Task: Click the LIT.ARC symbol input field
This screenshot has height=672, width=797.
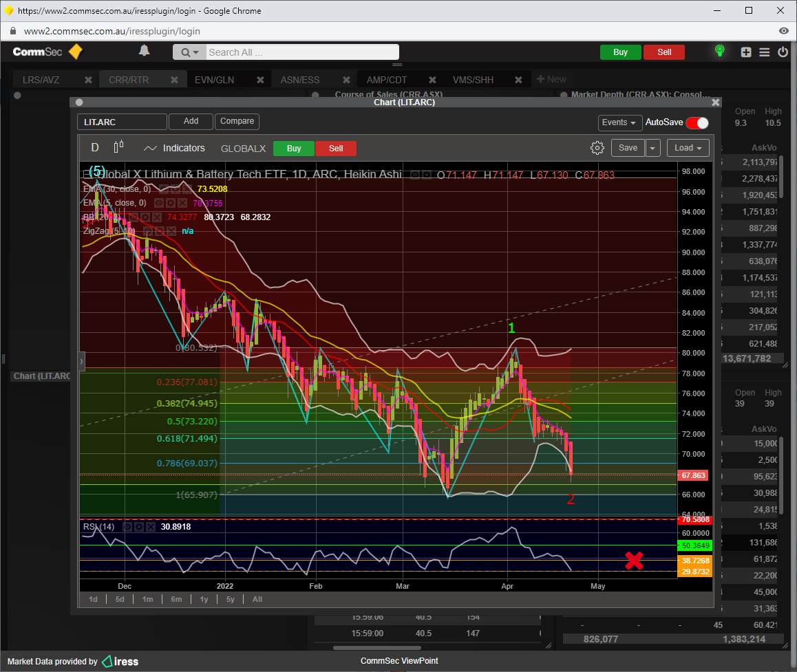Action: (x=122, y=122)
